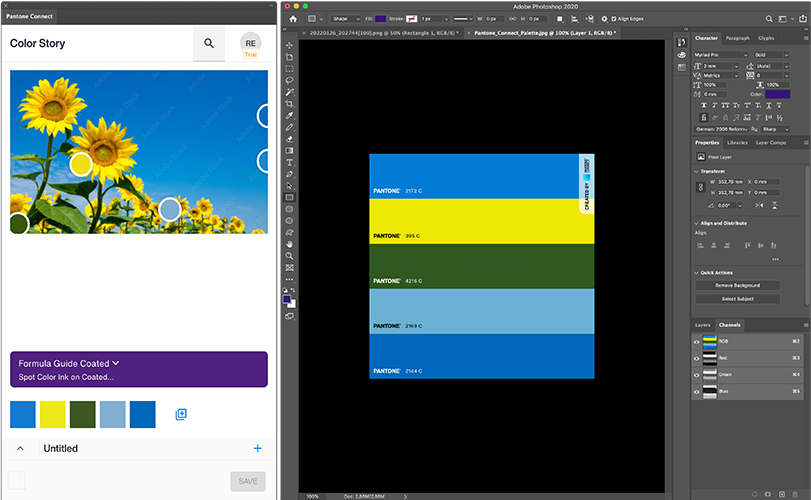Click the SAVE button in Pantone panel
811x500 pixels.
(x=248, y=481)
